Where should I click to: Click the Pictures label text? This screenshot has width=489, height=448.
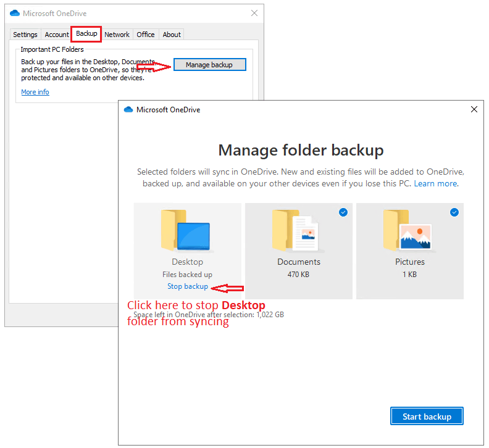click(x=410, y=262)
